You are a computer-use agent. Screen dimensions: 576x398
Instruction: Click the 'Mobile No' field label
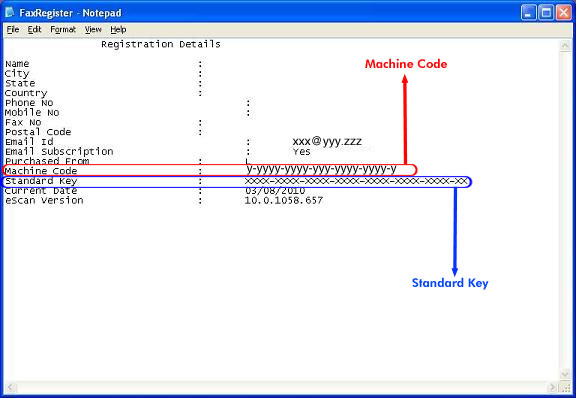coord(32,112)
